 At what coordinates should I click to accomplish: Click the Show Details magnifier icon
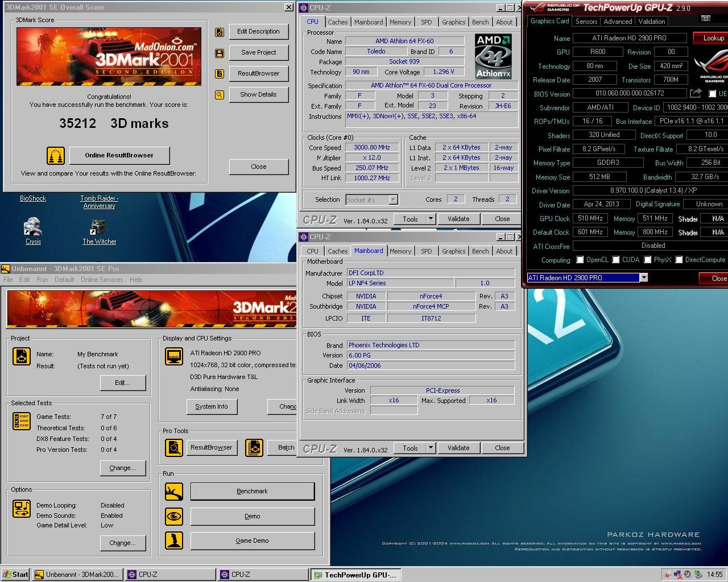tap(220, 95)
